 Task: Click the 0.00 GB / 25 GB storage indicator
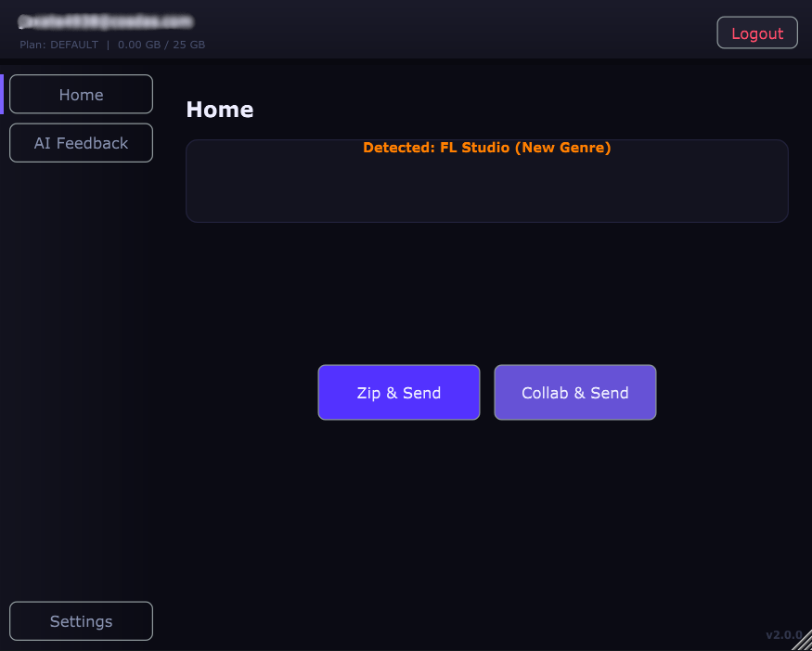pyautogui.click(x=161, y=44)
